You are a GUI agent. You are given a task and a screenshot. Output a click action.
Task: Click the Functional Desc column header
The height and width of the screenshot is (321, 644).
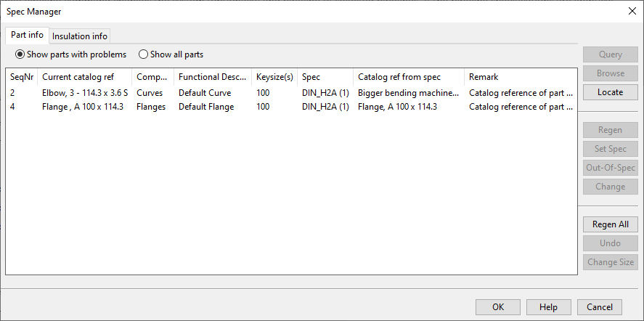(212, 77)
